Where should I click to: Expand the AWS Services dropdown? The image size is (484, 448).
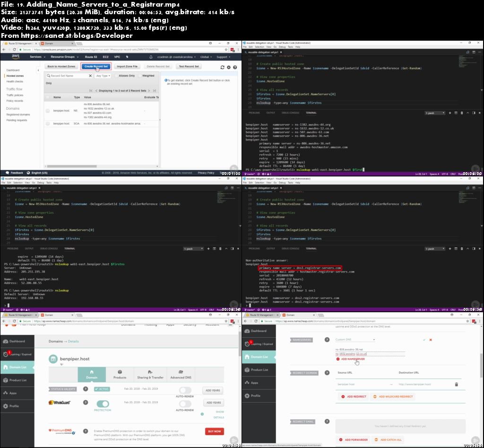coord(38,57)
